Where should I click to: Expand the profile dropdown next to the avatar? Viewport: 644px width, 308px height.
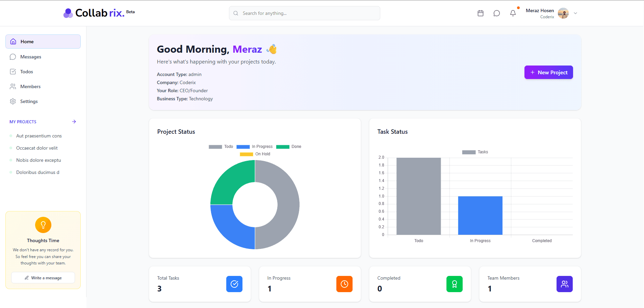(x=575, y=13)
